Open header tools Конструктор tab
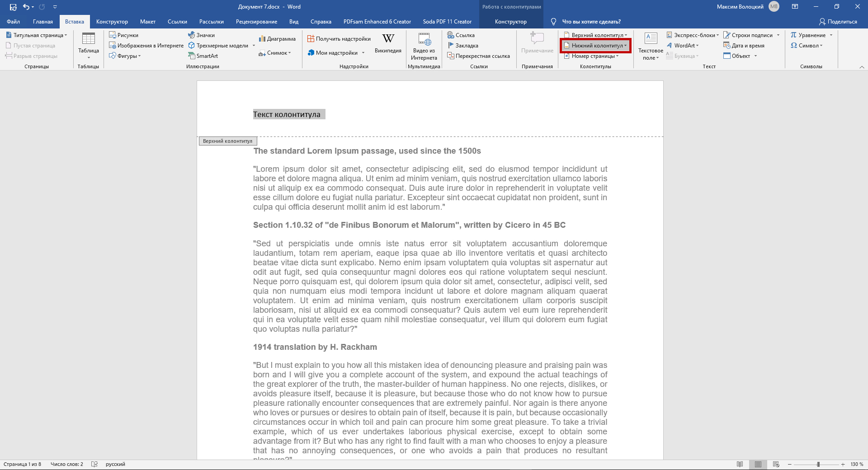 [x=511, y=21]
